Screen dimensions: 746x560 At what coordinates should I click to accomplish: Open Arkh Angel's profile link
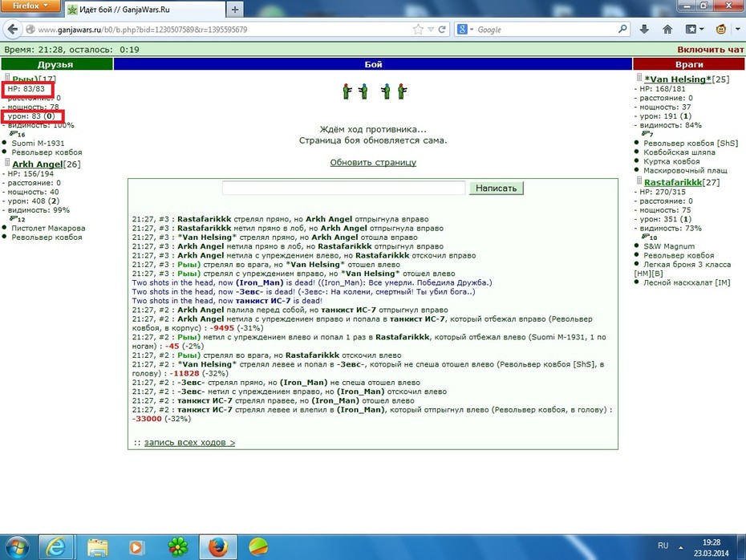38,164
